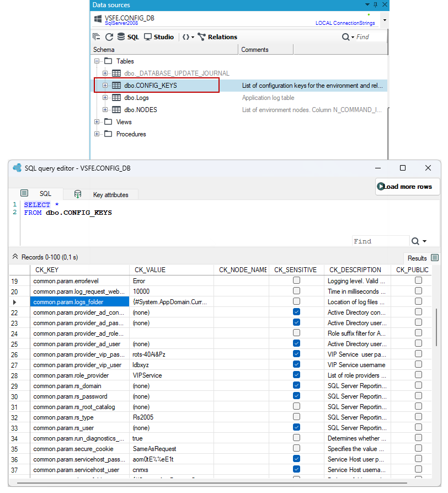Uncheck CK_SENSITIVE for common.param.provider_vip_user
448x493 pixels.
296,364
